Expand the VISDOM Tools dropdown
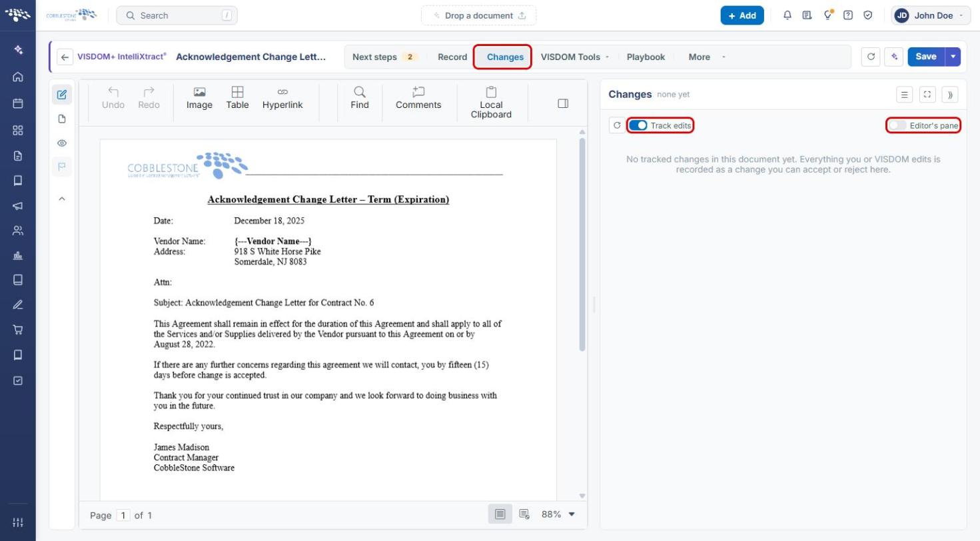 pos(575,57)
